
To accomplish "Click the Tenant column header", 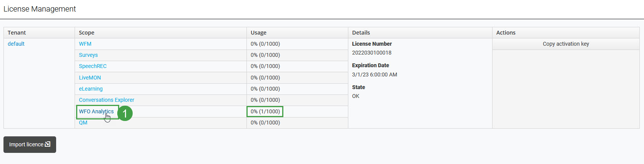I will tap(17, 33).
